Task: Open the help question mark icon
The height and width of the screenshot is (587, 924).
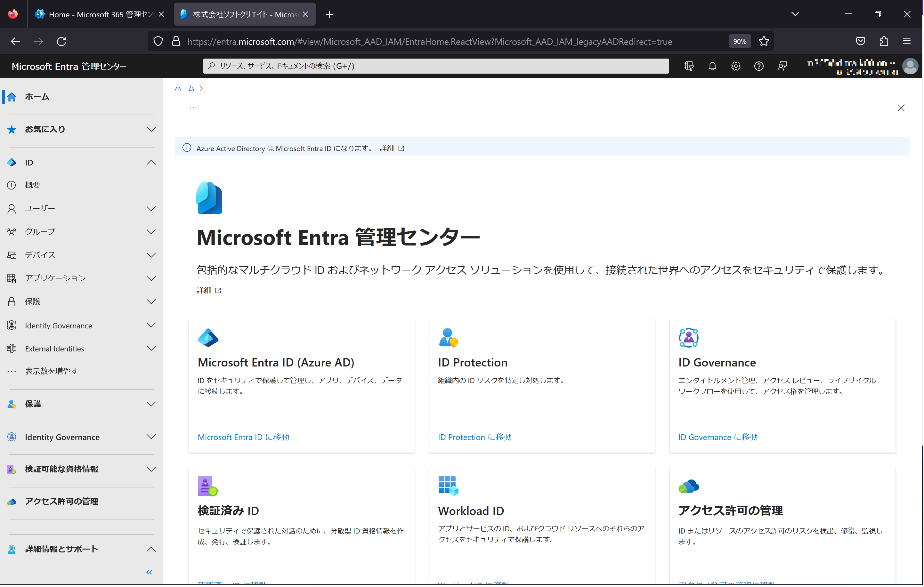Action: [x=758, y=66]
